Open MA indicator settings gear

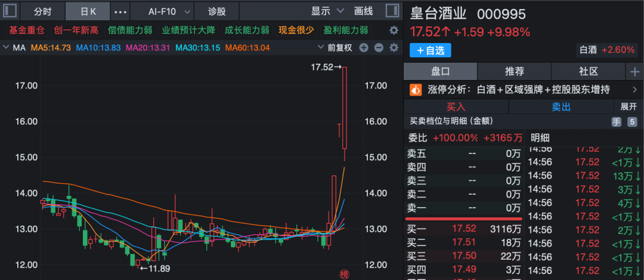point(394,48)
